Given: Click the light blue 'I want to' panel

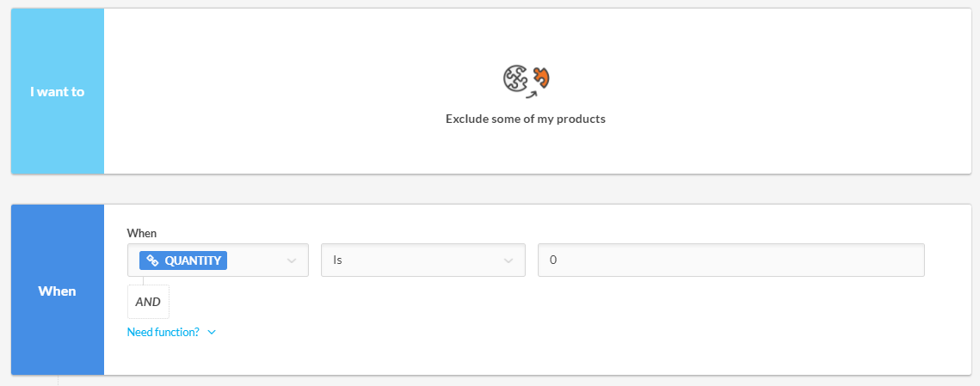Looking at the screenshot, I should [x=58, y=91].
